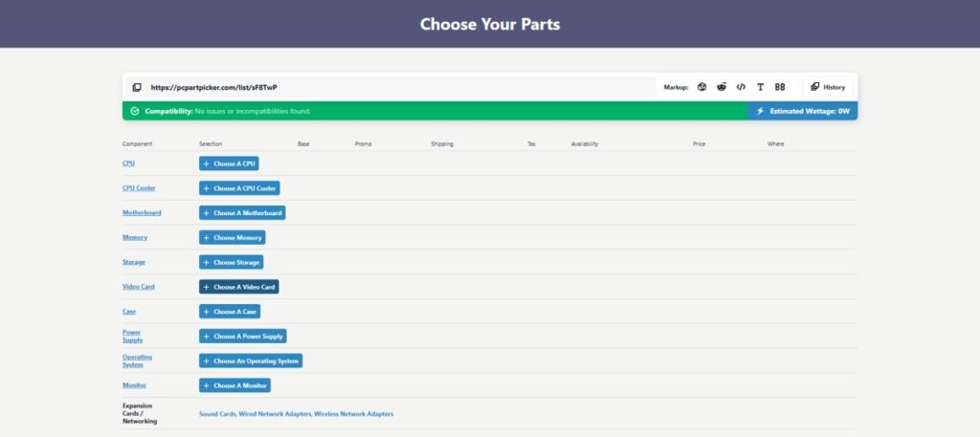Select the BBCode markup icon
980x437 pixels.
(x=780, y=87)
